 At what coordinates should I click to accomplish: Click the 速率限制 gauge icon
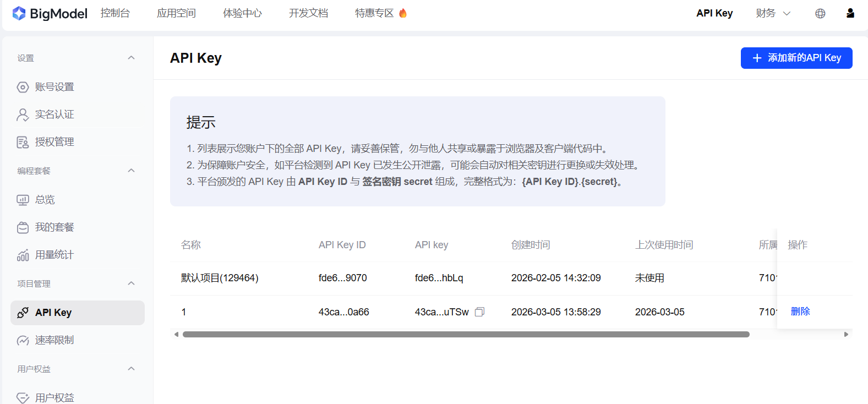[x=23, y=340]
